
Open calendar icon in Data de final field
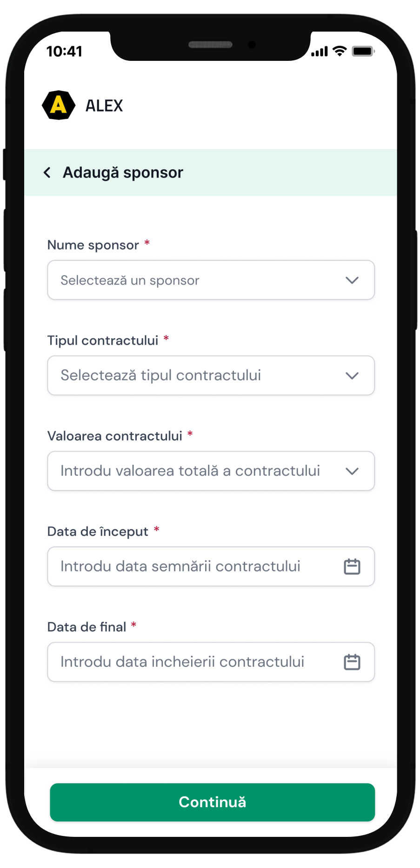tap(352, 662)
